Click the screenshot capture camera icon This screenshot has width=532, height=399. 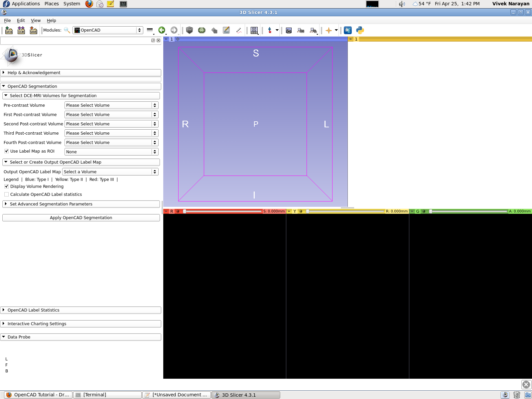(289, 30)
